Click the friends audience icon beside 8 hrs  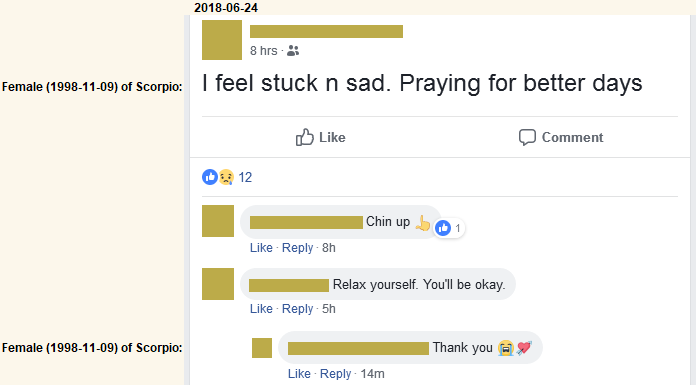pos(293,51)
